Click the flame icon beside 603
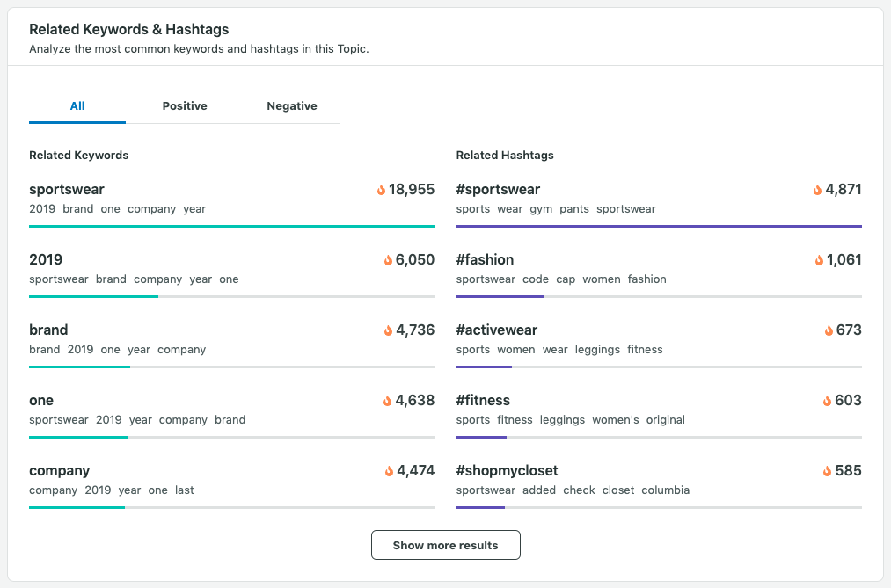The height and width of the screenshot is (588, 891). coord(828,401)
